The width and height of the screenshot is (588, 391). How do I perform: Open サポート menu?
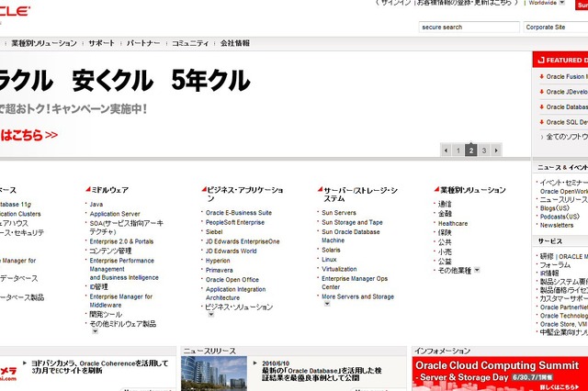pyautogui.click(x=101, y=43)
